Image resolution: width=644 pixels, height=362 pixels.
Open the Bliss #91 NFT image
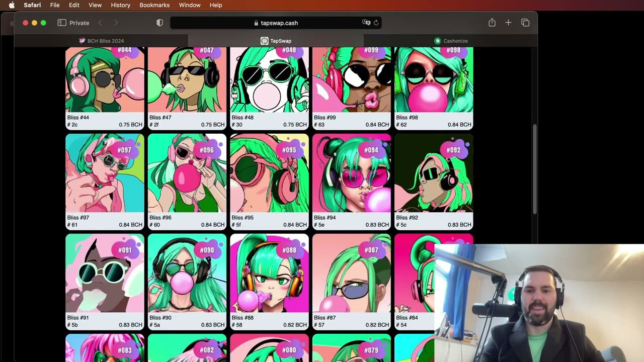[105, 273]
